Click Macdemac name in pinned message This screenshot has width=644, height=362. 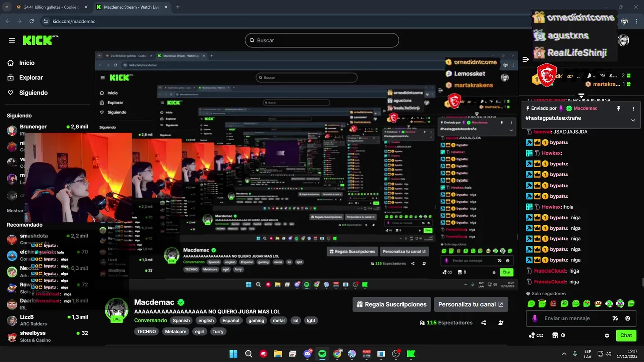point(585,108)
